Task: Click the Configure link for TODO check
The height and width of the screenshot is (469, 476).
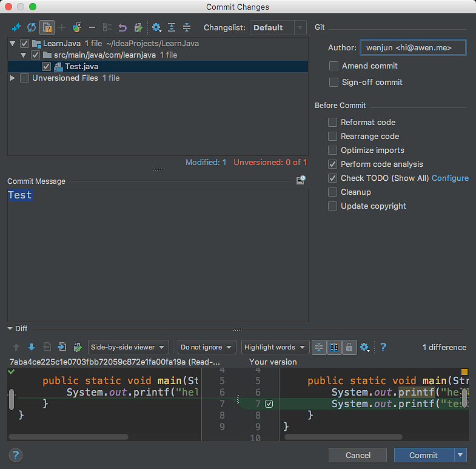Action: [450, 178]
